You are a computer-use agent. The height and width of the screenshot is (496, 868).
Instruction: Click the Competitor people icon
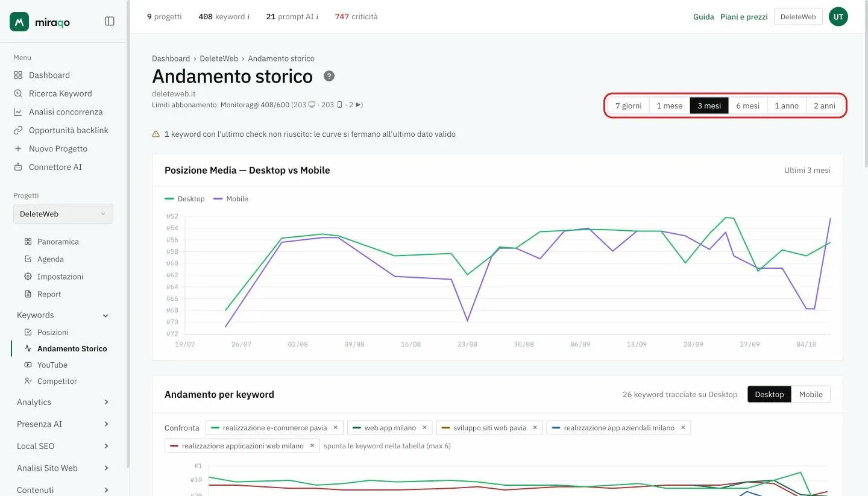[x=28, y=381]
